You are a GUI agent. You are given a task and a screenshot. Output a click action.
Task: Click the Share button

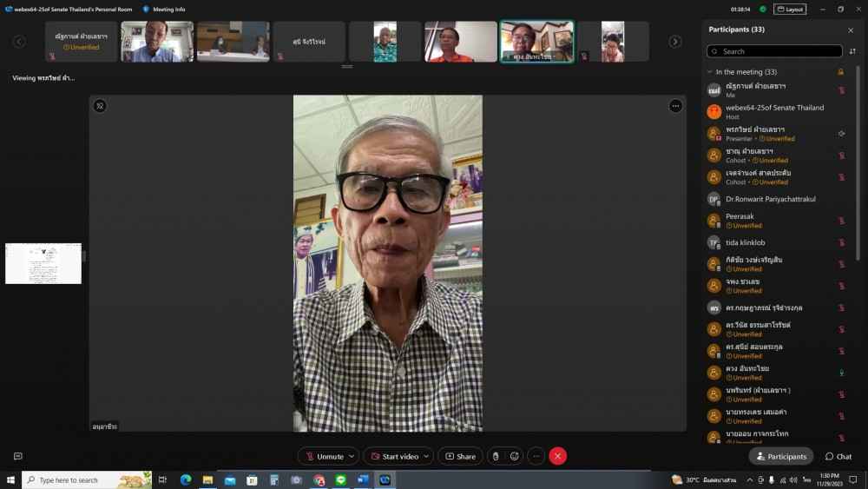point(460,456)
